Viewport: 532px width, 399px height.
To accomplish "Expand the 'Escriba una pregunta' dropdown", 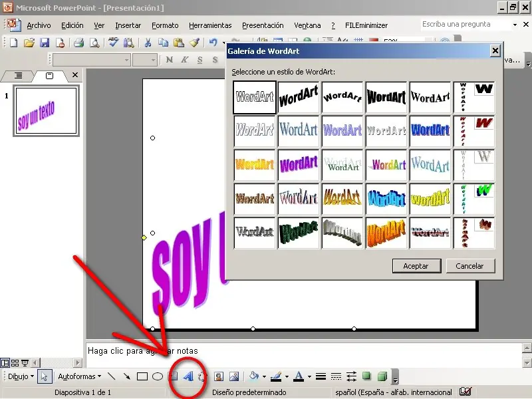I will [515, 25].
